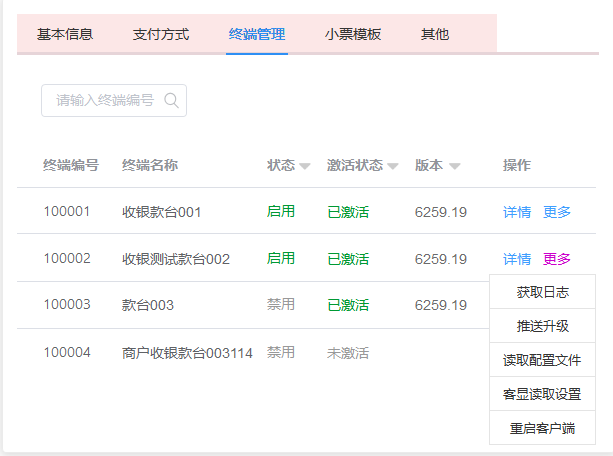Select the 终端管理 tab

tap(257, 34)
